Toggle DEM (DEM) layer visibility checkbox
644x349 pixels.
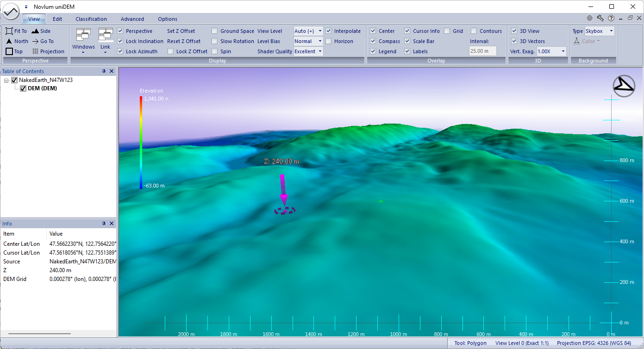point(23,88)
